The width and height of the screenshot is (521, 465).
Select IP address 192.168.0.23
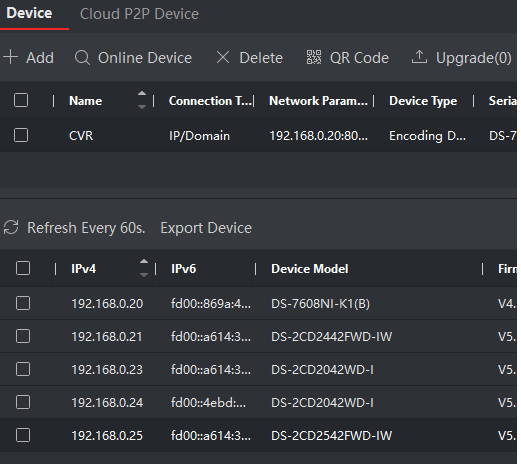pyautogui.click(x=107, y=370)
